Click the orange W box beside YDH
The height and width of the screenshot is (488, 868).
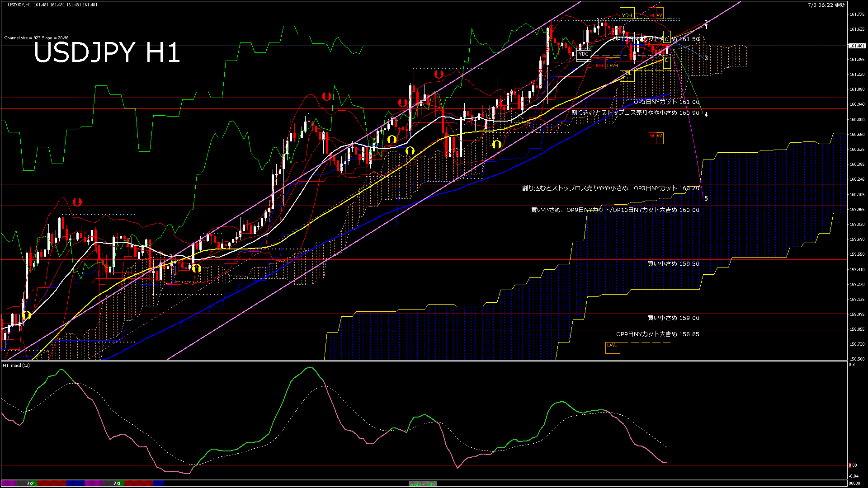(660, 15)
